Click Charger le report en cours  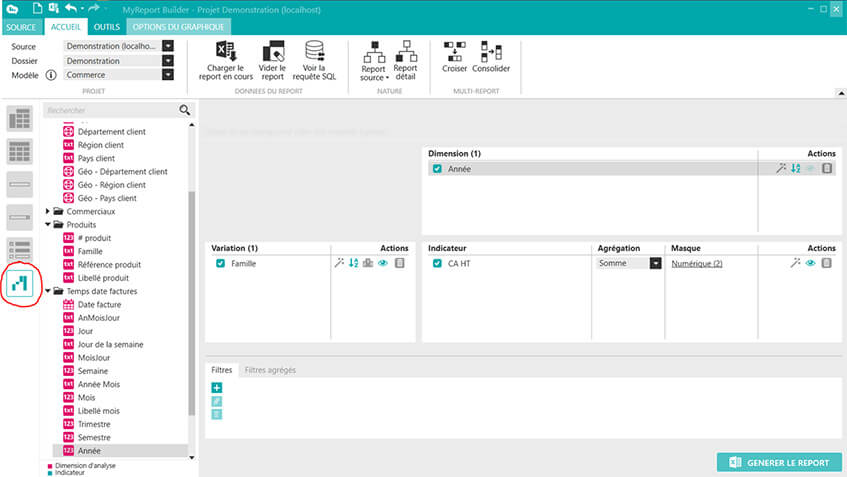point(225,61)
